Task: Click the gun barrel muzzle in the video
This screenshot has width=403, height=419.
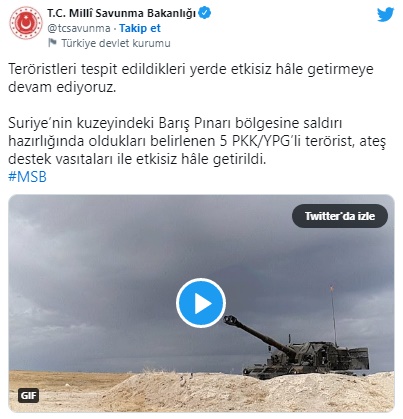Action: (230, 320)
